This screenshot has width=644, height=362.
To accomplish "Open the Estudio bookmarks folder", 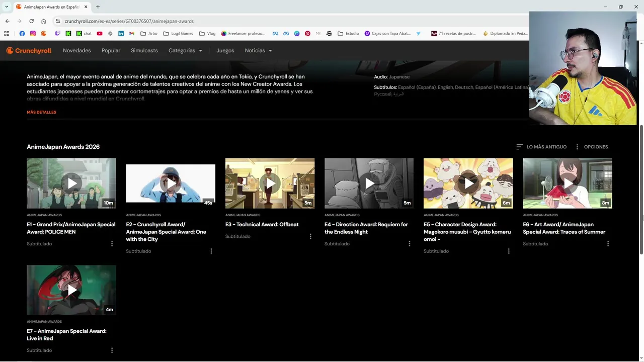I will (x=348, y=34).
